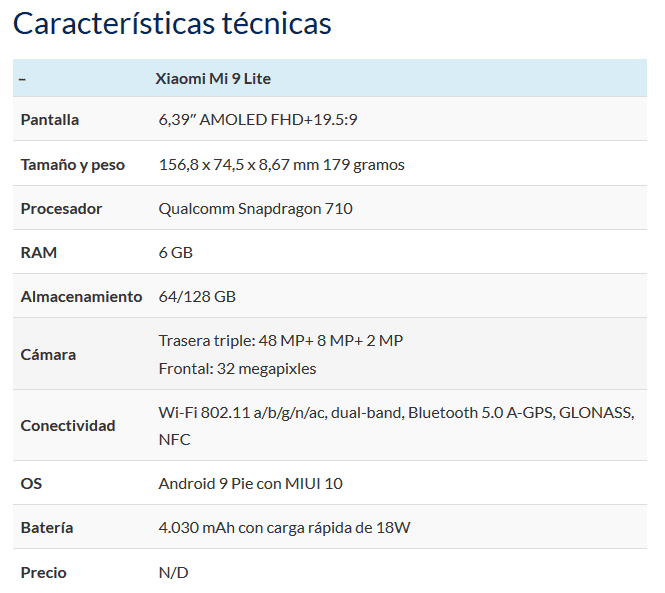Viewport: 665px width, 593px height.
Task: Select the Almacenamiento label
Action: pos(81,297)
